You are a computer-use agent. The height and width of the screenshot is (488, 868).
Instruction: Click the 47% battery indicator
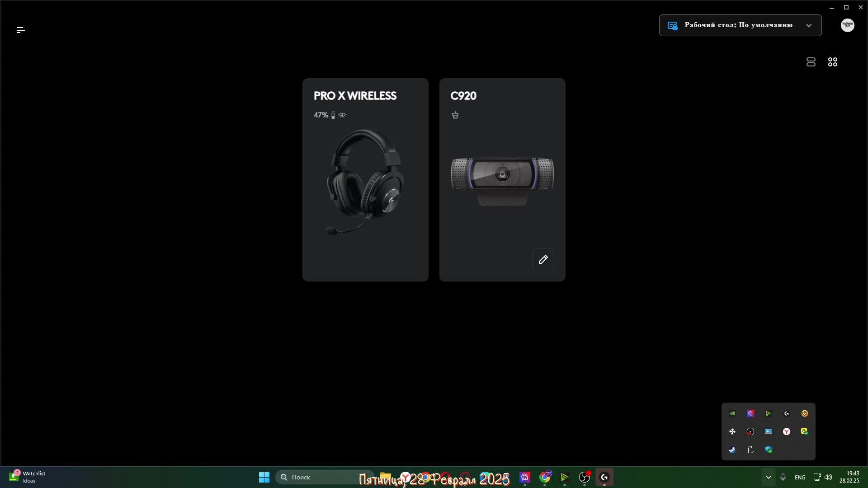click(321, 115)
